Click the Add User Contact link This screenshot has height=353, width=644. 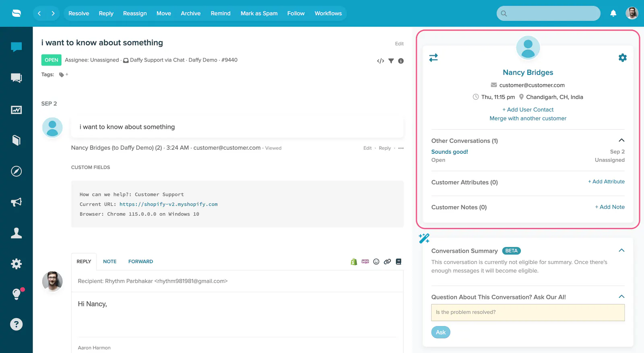528,109
